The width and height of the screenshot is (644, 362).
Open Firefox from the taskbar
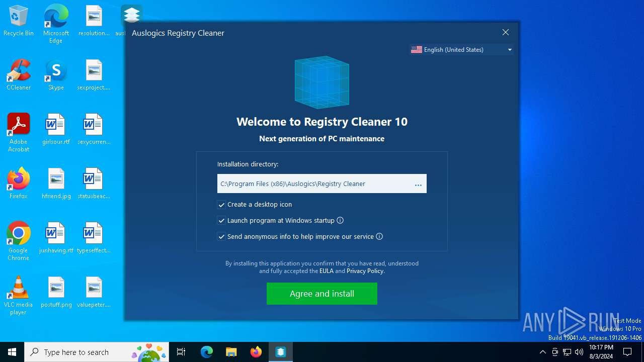tap(256, 352)
